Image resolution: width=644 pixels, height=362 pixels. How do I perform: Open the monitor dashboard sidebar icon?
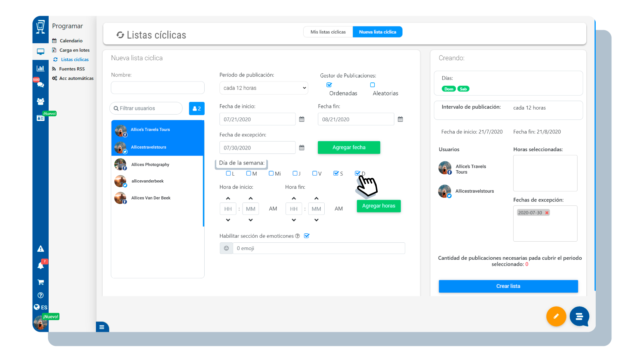(41, 52)
